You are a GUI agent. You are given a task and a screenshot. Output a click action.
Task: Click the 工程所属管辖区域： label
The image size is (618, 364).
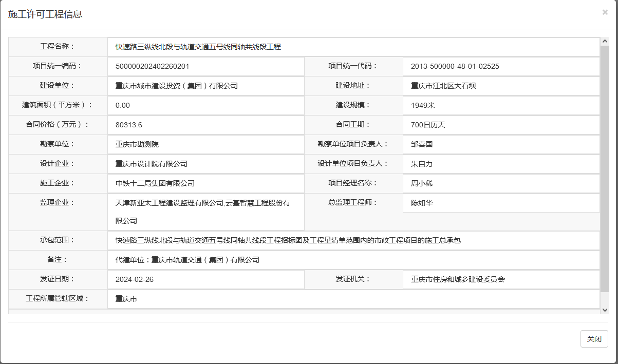pyautogui.click(x=58, y=298)
